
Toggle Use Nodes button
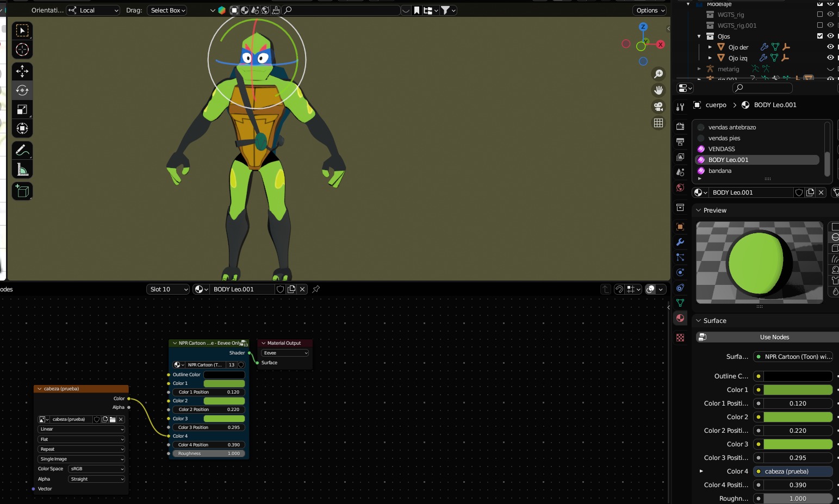(x=768, y=337)
